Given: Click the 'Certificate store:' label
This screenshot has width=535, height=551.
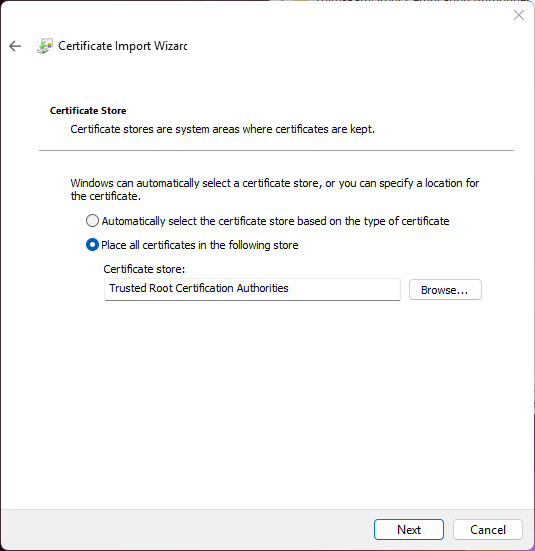Looking at the screenshot, I should 144,269.
